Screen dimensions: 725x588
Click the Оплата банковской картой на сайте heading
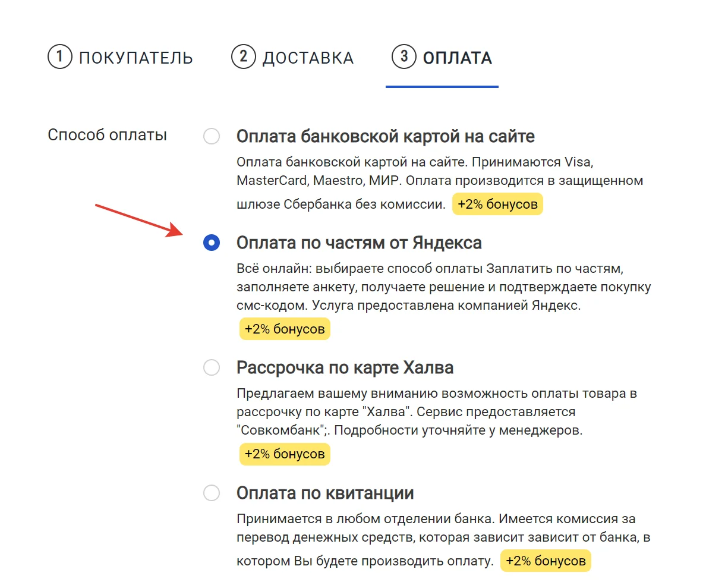(386, 136)
